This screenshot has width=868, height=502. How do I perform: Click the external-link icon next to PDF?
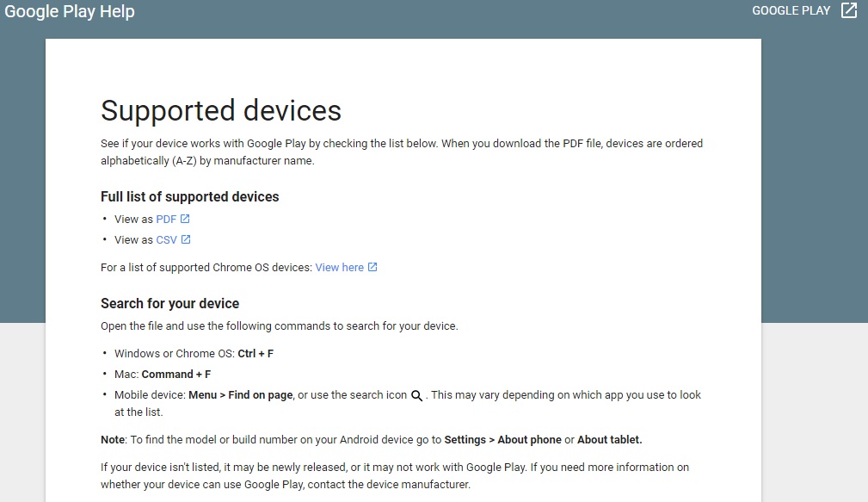click(x=185, y=220)
